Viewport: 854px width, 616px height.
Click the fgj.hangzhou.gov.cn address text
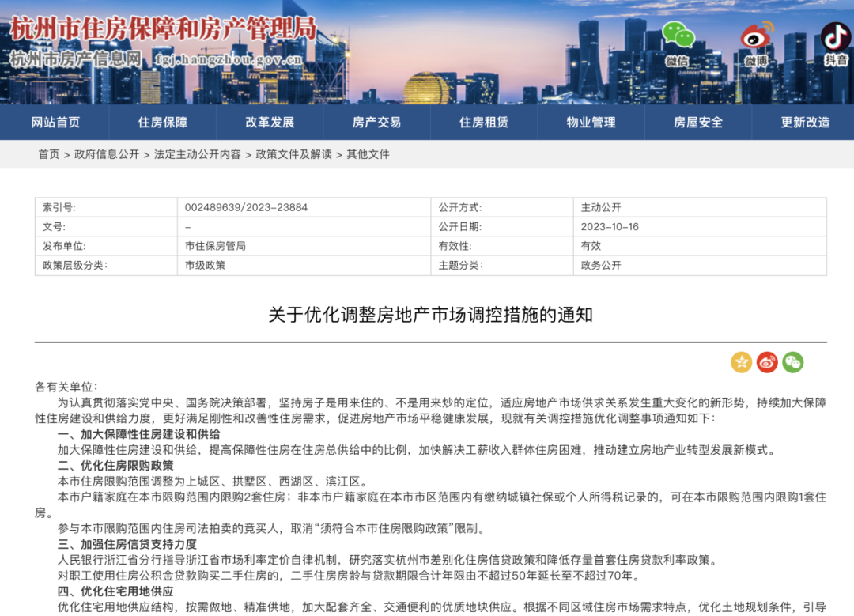(229, 59)
